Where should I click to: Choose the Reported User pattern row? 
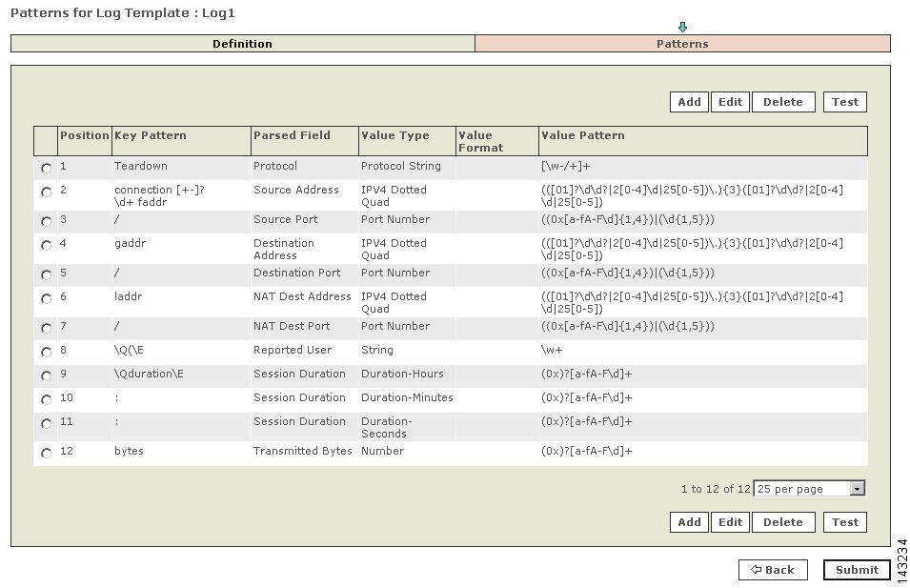46,351
